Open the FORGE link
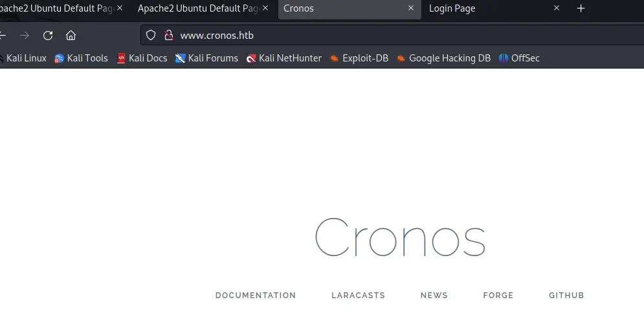This screenshot has width=644, height=324. point(498,296)
